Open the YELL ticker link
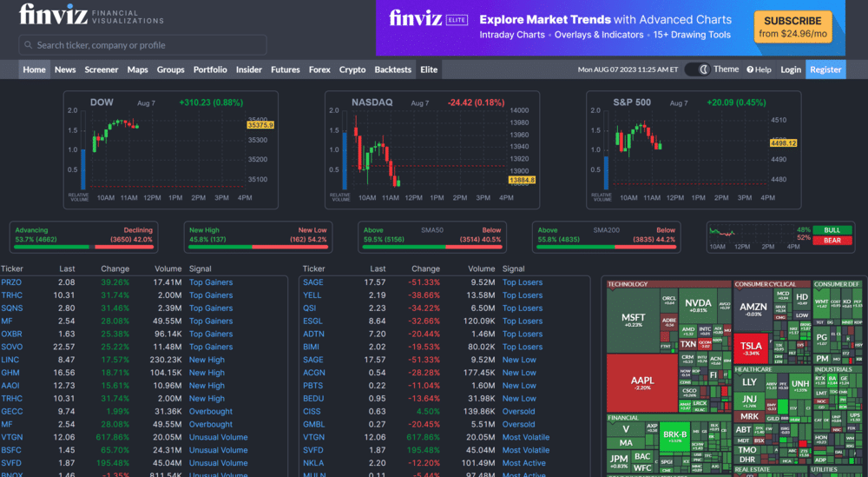This screenshot has width=868, height=477. click(312, 295)
